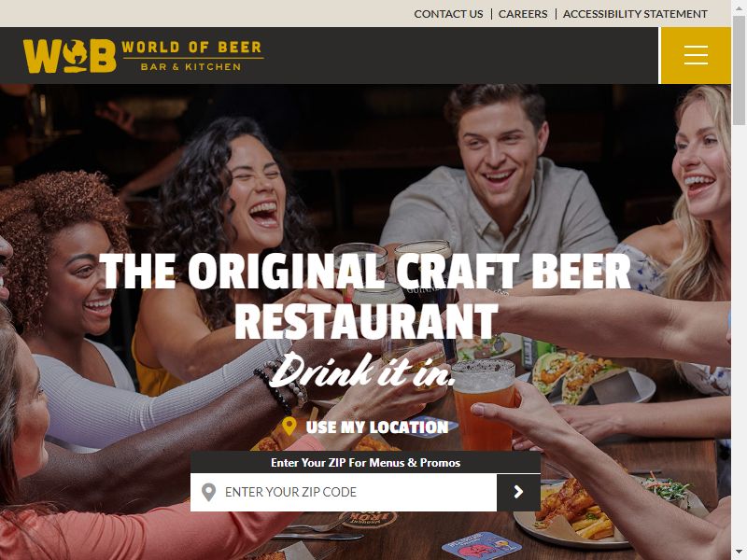Open the Contact Us page
Image resolution: width=747 pixels, height=560 pixels.
(x=448, y=14)
